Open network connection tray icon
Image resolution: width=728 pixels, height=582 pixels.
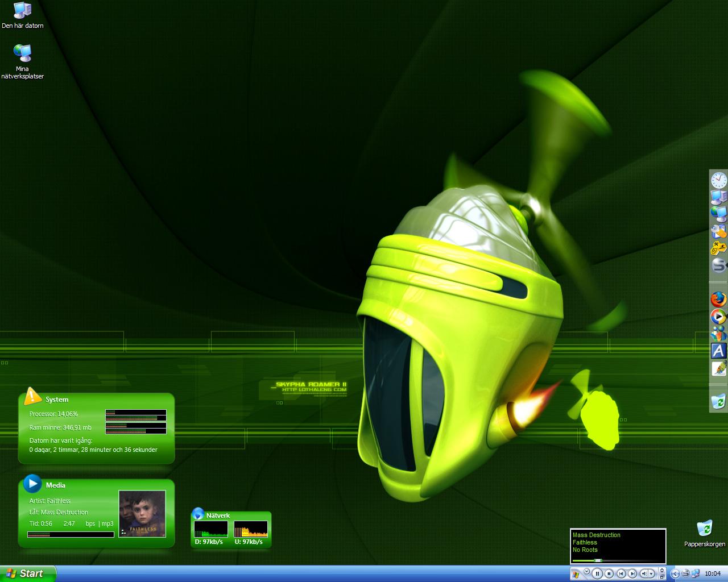(x=695, y=573)
